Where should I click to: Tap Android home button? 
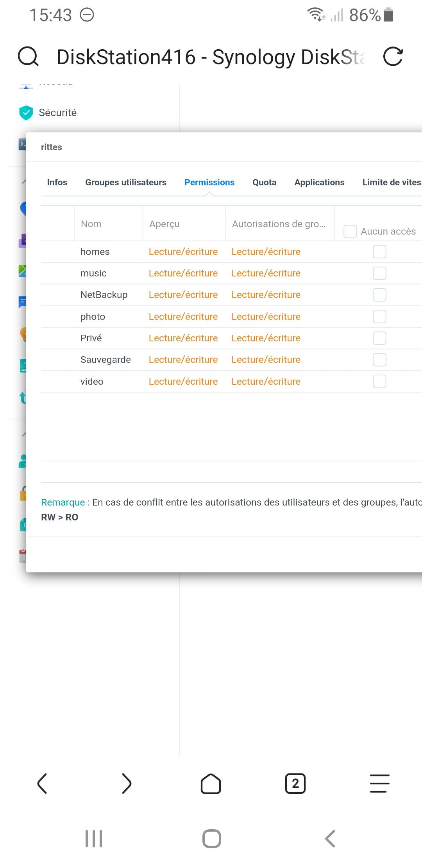tap(212, 839)
